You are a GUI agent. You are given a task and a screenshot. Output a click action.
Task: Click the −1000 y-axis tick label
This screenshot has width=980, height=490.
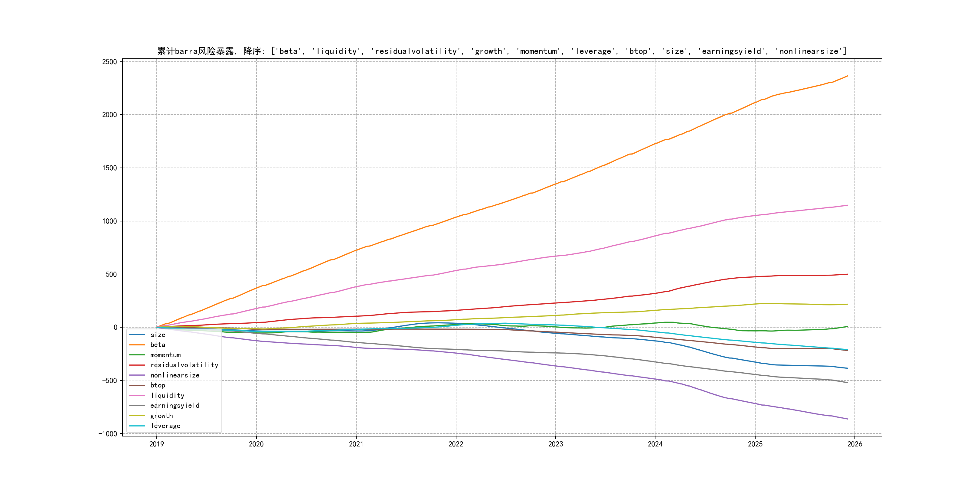[x=108, y=434]
